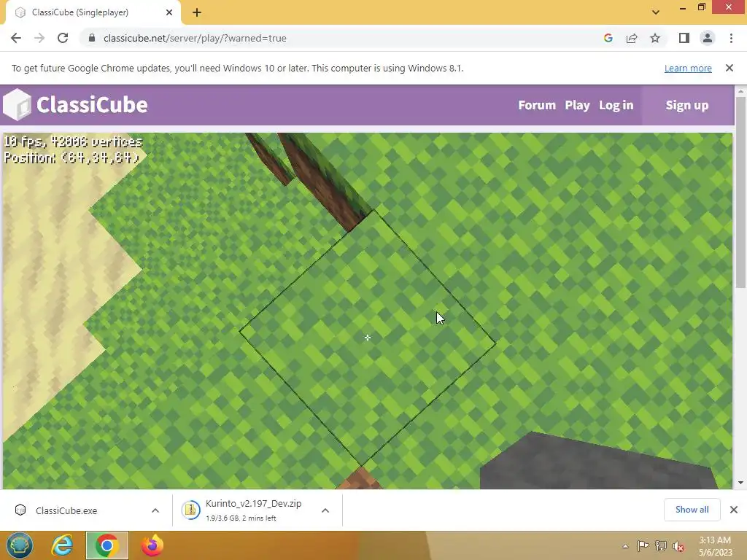This screenshot has height=560, width=747.
Task: Expand options for Kurinto zip download
Action: click(x=325, y=510)
